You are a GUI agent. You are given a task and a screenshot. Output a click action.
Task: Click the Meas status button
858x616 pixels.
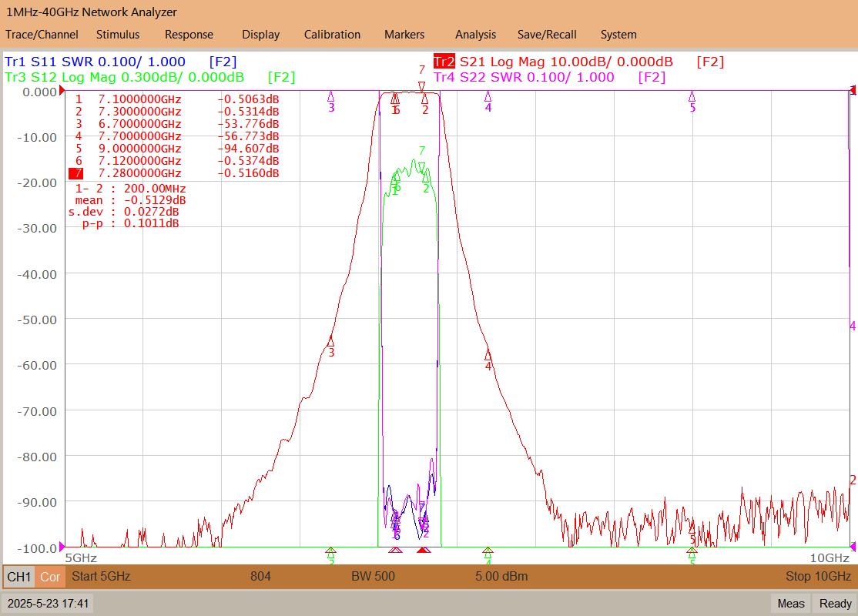(791, 604)
